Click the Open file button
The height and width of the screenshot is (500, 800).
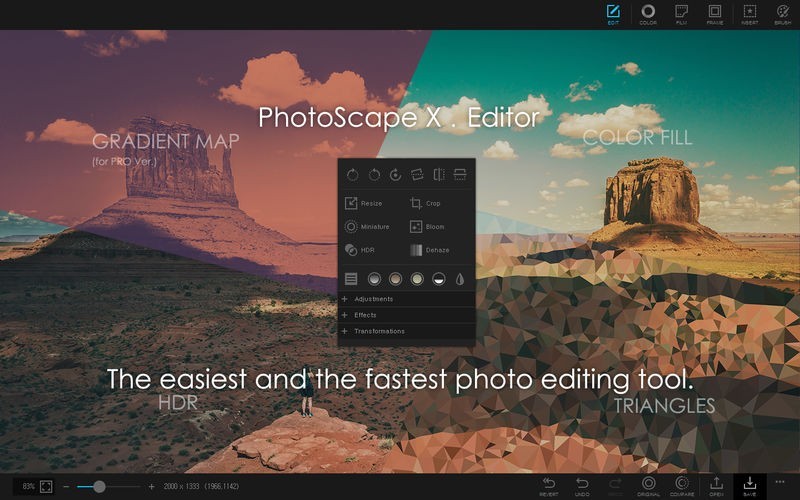tap(716, 487)
